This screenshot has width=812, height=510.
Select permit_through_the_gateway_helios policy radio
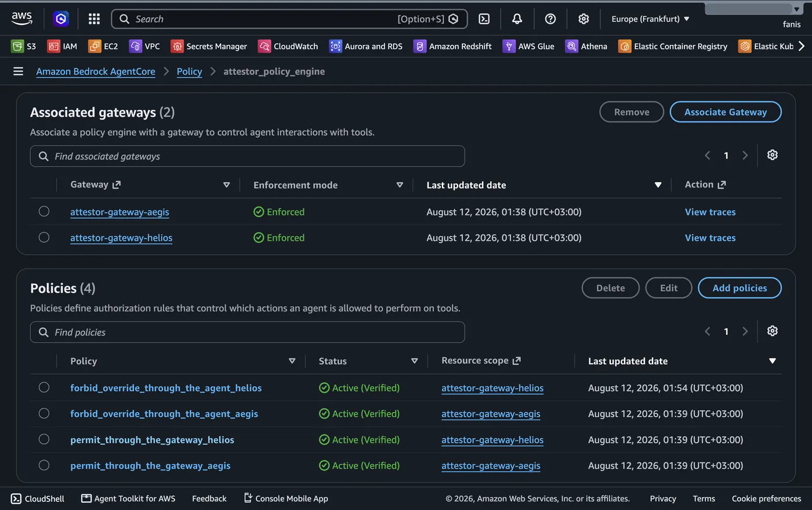coord(44,439)
